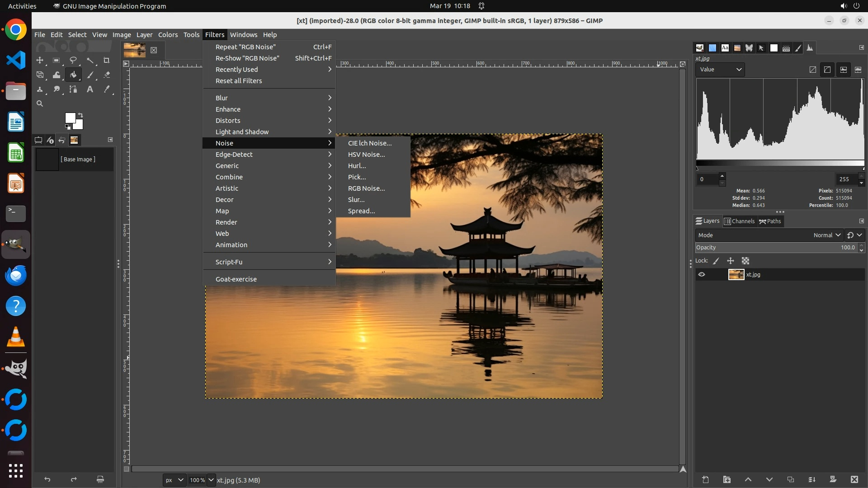Select the Color Picker eyedropper tool
Viewport: 868px width, 488px height.
point(107,89)
